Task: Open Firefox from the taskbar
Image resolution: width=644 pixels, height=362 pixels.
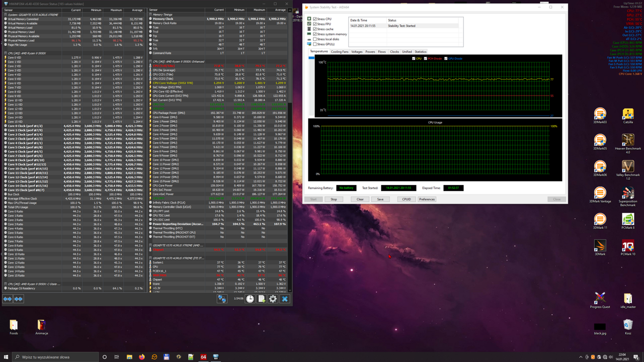Action: click(x=142, y=357)
